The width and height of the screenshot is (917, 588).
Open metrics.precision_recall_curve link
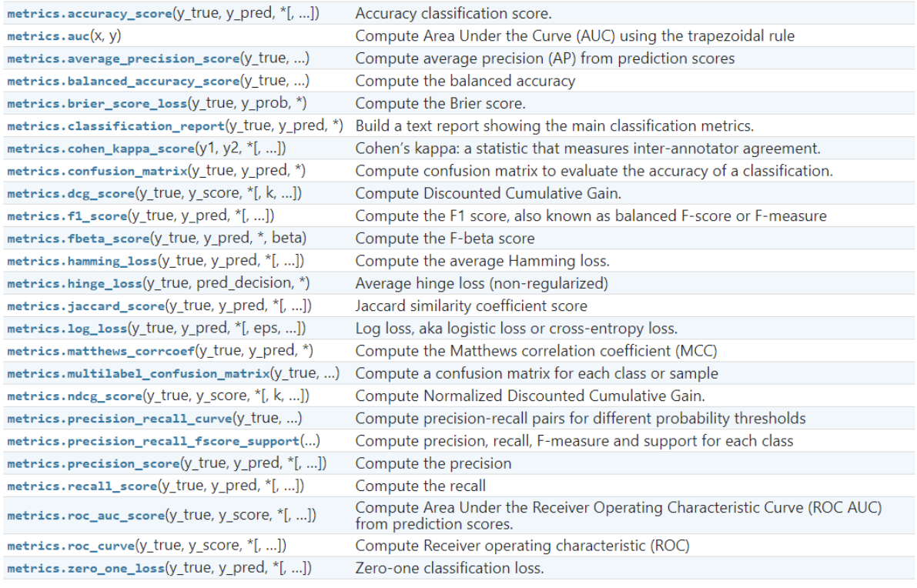[x=120, y=419]
